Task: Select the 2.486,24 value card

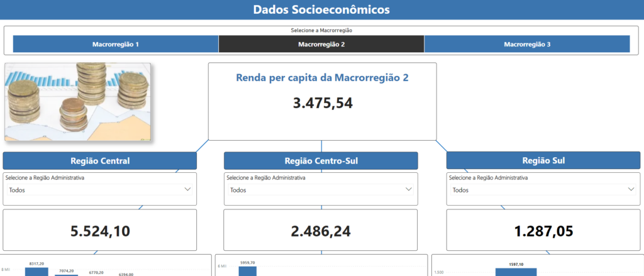Action: [x=321, y=230]
